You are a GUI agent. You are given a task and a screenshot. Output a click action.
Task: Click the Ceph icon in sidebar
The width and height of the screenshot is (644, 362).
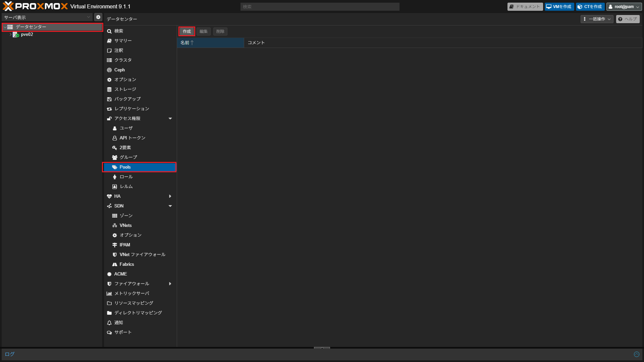click(109, 70)
